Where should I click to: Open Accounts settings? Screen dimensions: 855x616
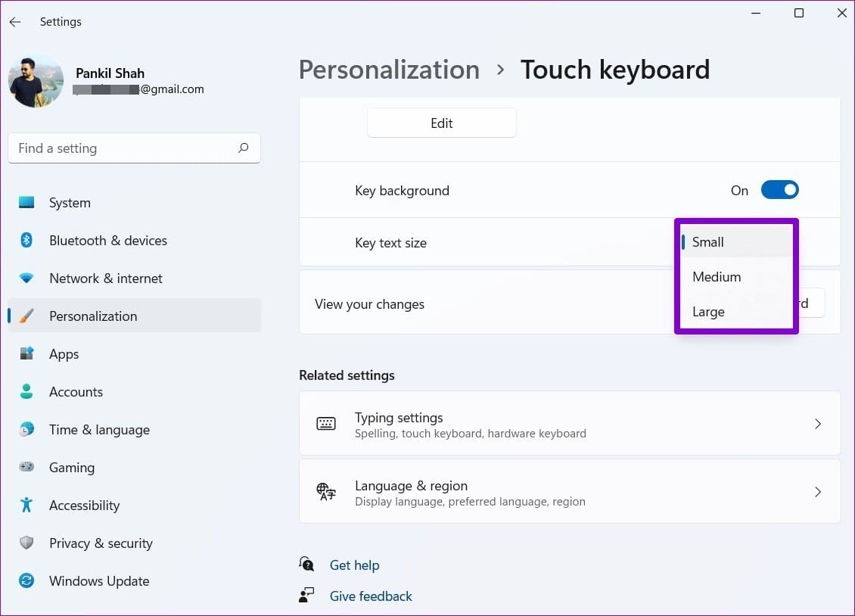(76, 391)
